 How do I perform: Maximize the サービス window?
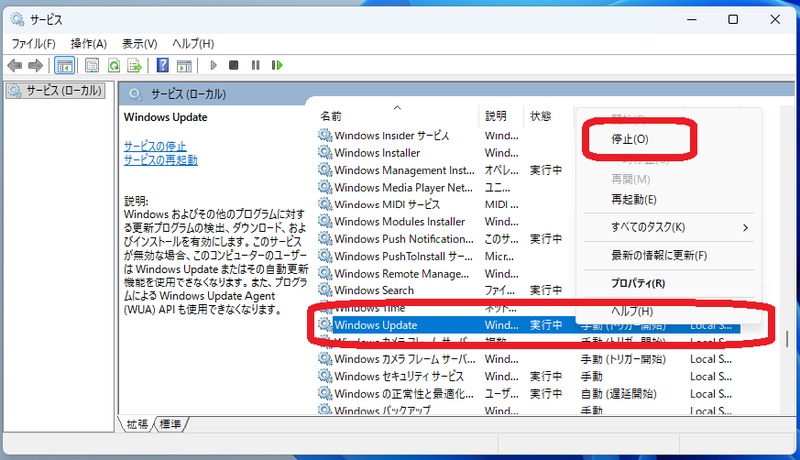coord(733,19)
